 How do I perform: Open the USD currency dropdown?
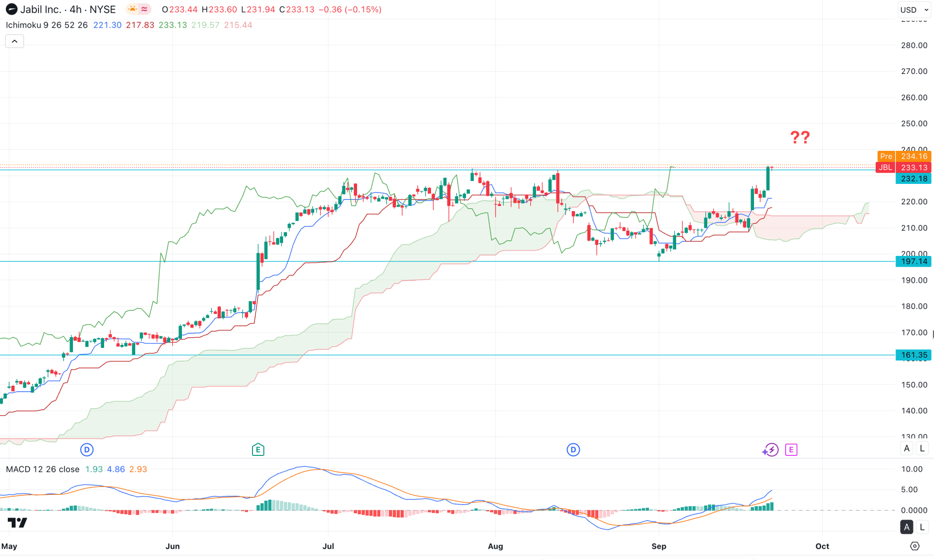pos(914,10)
